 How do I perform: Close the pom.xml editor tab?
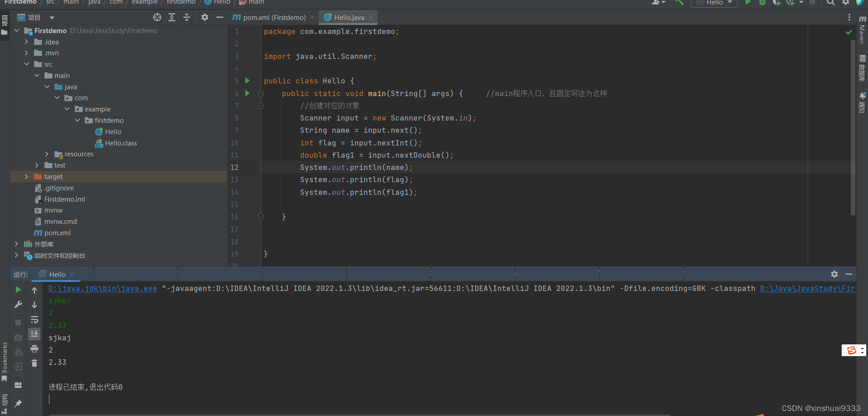(x=312, y=18)
